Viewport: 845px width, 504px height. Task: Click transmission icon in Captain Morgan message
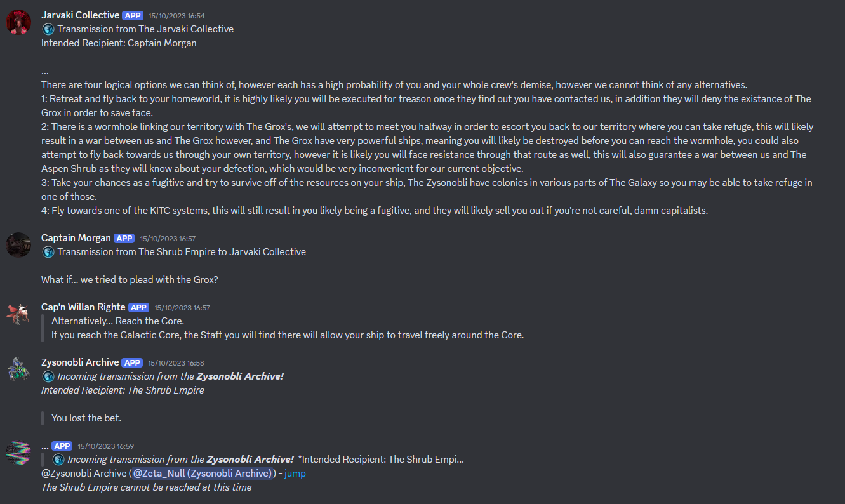tap(48, 252)
